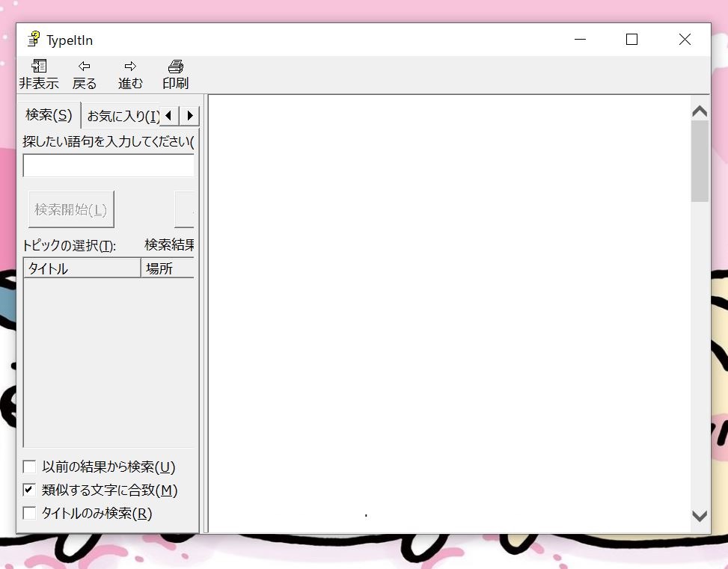Click the 検索開始(L) button

[x=71, y=209]
